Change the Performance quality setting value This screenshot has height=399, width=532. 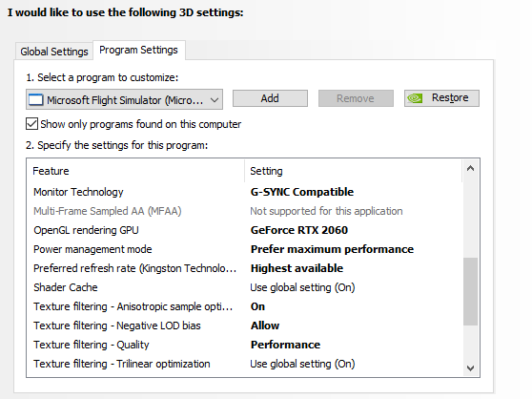coord(285,345)
